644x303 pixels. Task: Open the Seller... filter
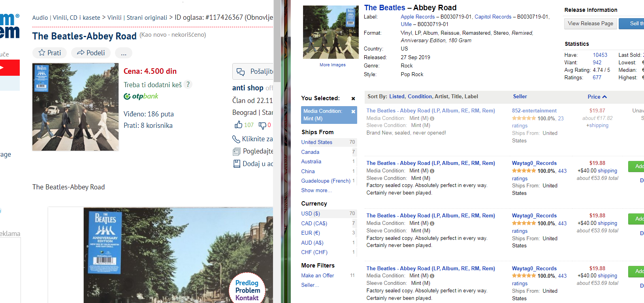(x=310, y=285)
